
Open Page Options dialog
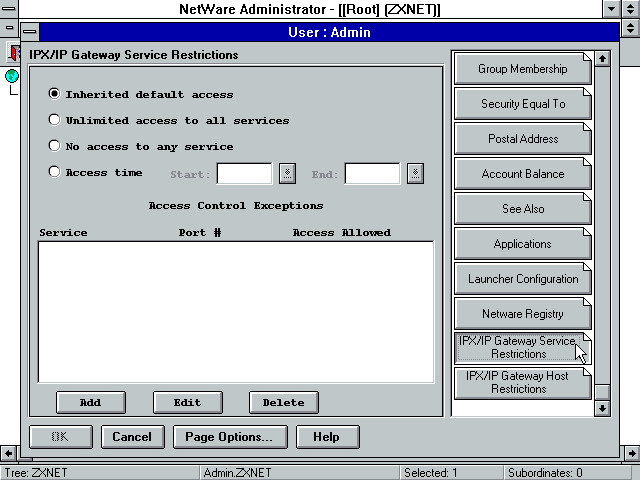pos(230,437)
